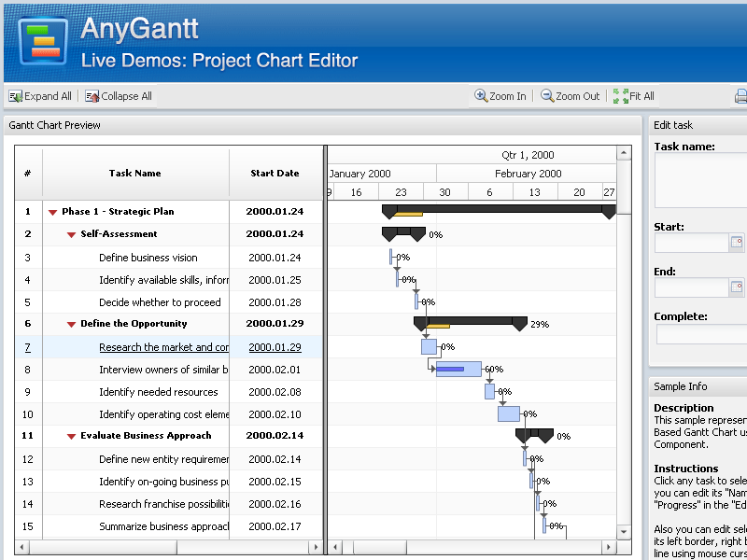Click the vertical scrollbar up arrow

pyautogui.click(x=624, y=153)
